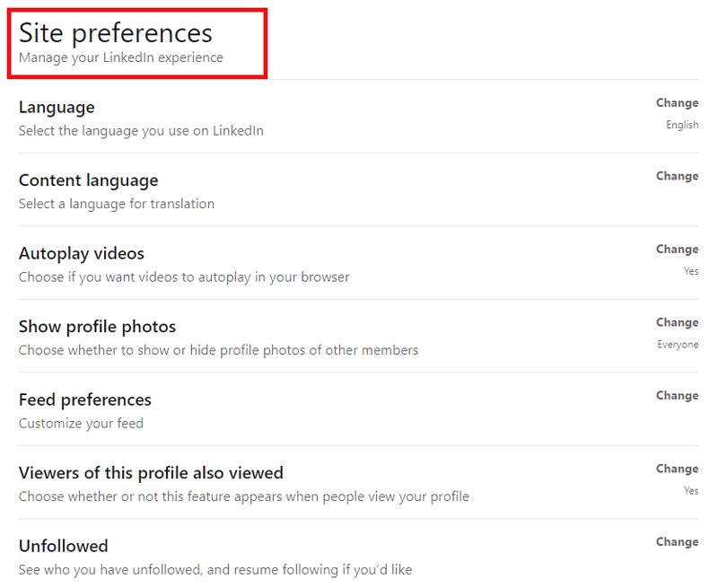Screen dimensions: 718x588
Task: Click Change next to Language
Action: (677, 103)
